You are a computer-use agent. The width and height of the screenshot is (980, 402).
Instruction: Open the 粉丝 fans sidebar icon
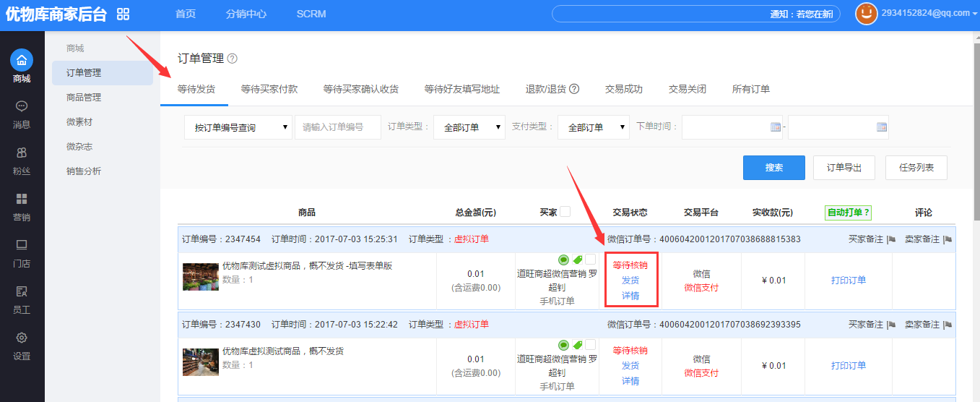pyautogui.click(x=22, y=153)
